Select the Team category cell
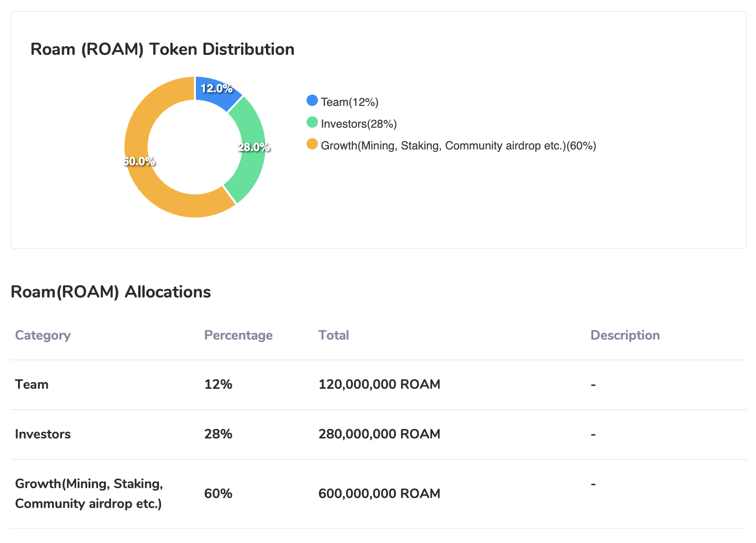 (32, 385)
